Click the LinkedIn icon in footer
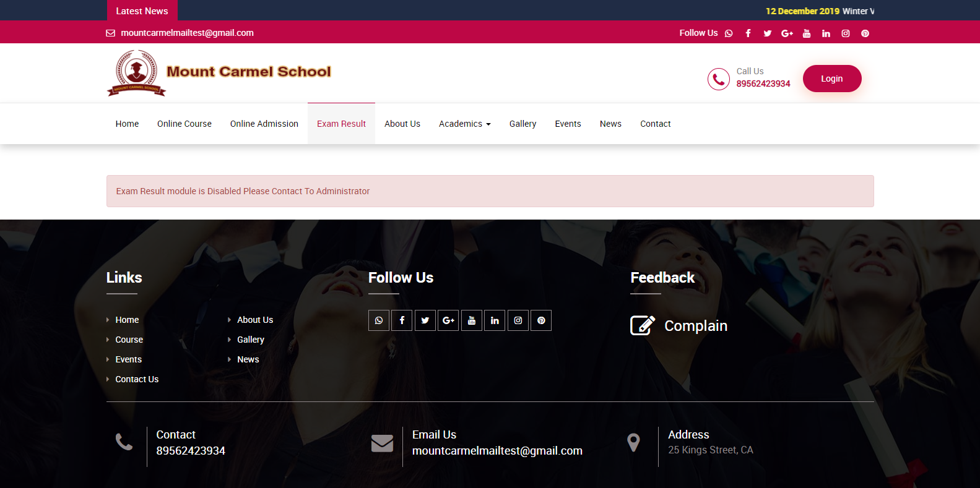980x488 pixels. point(495,320)
